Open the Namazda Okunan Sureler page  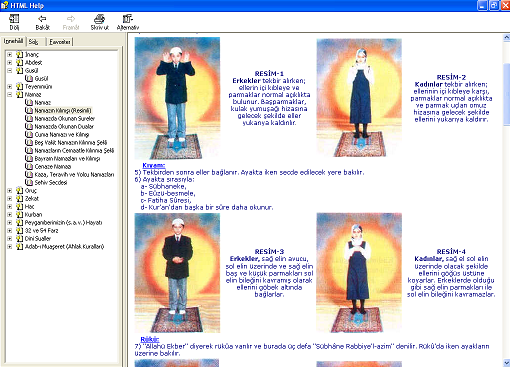pyautogui.click(x=65, y=118)
